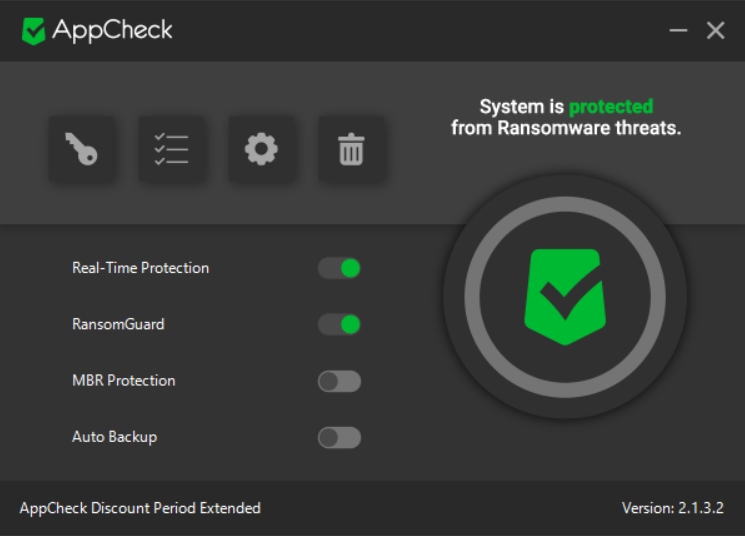Select the RansomGuard label text

tap(118, 324)
